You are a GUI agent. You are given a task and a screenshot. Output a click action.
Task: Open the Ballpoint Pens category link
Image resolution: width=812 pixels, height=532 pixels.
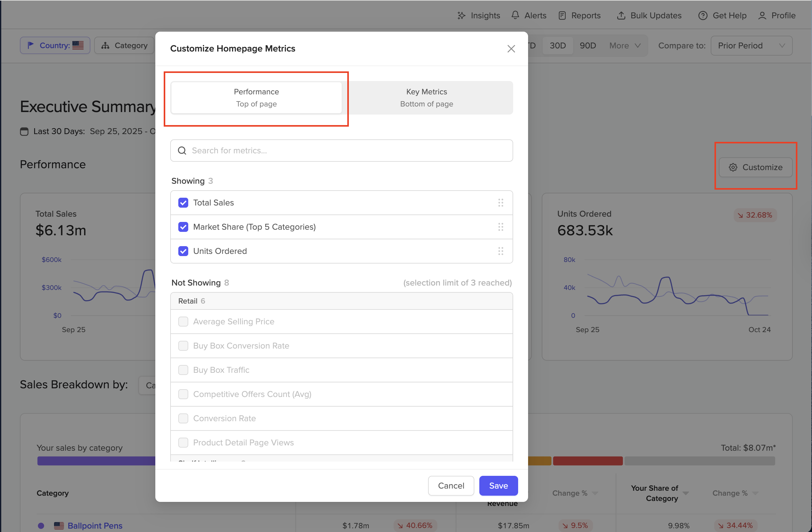(95, 525)
